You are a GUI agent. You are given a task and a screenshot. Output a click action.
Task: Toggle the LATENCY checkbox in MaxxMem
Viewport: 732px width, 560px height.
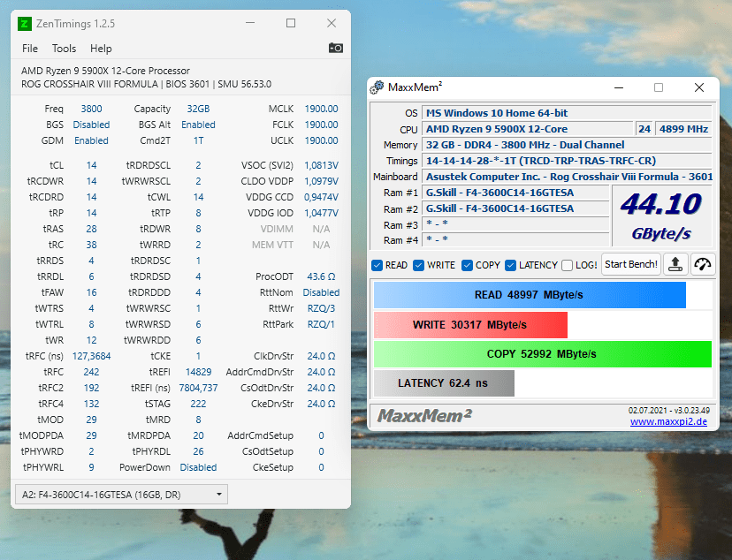click(x=511, y=265)
